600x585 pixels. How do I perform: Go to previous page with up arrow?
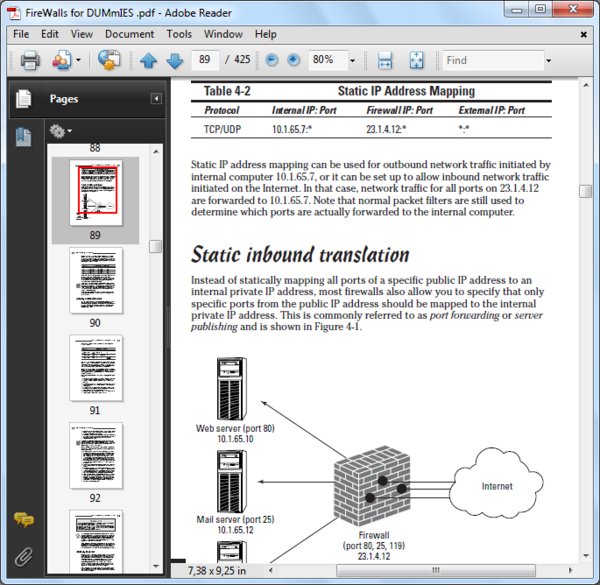tap(148, 60)
